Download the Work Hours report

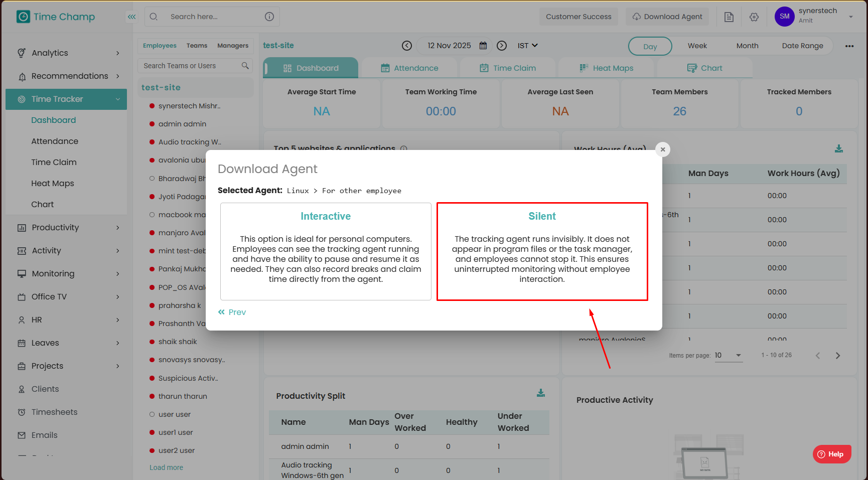point(839,149)
